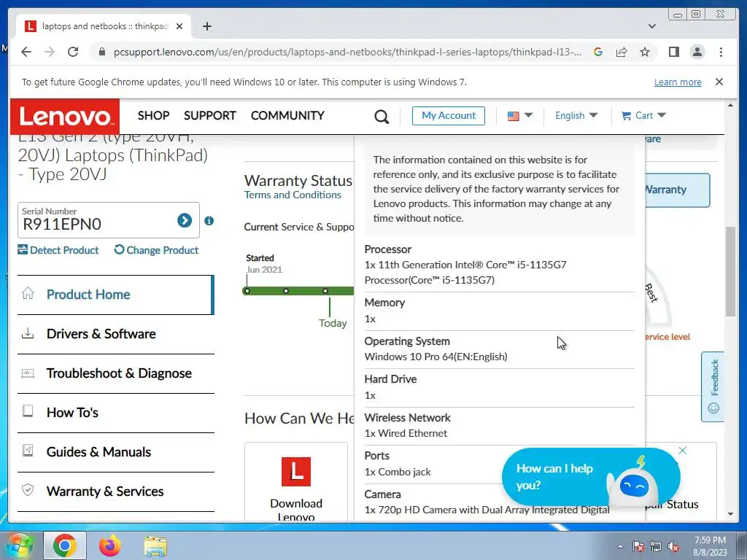This screenshot has height=560, width=747.
Task: Open the English language dropdown
Action: tap(576, 116)
